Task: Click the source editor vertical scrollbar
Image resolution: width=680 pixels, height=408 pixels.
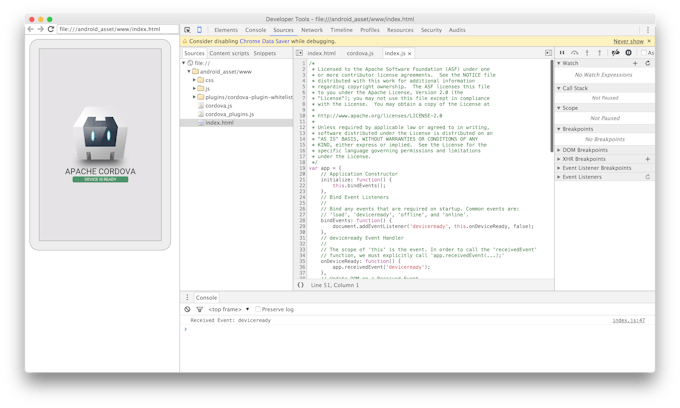Action: click(x=552, y=106)
